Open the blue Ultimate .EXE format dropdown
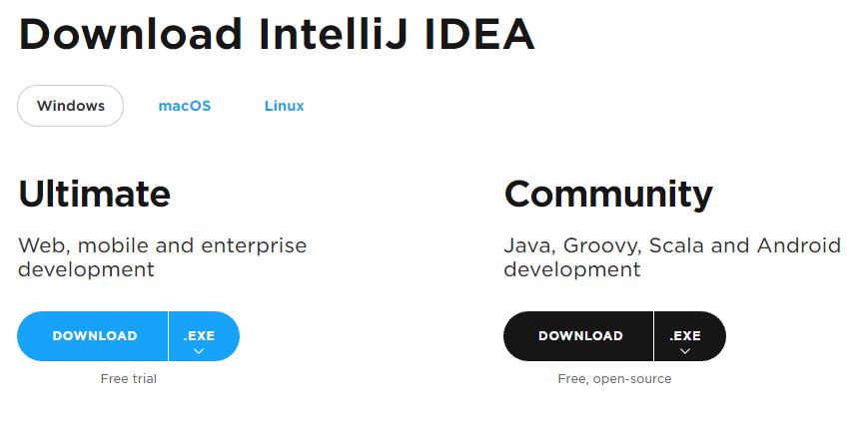Viewport: 868px width, 445px height. pyautogui.click(x=200, y=336)
